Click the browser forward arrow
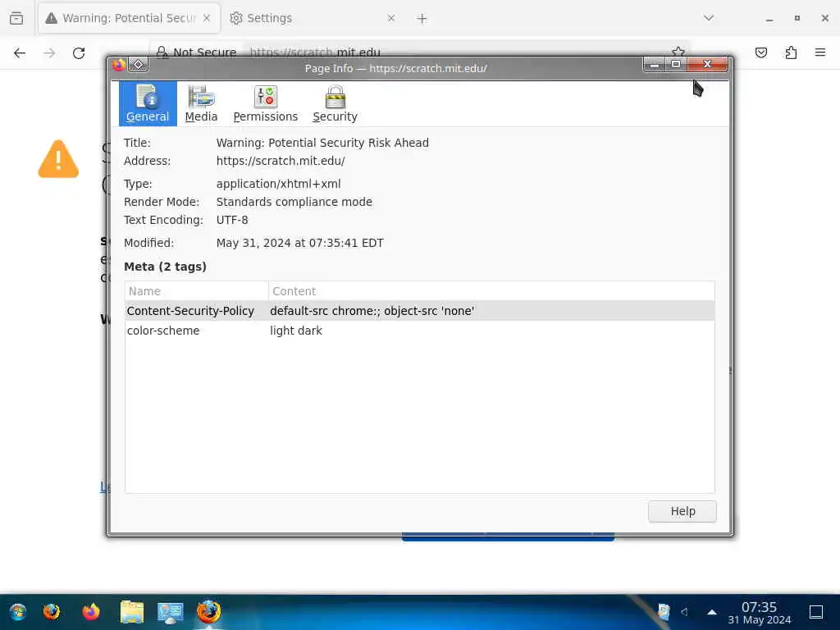 pos(49,52)
